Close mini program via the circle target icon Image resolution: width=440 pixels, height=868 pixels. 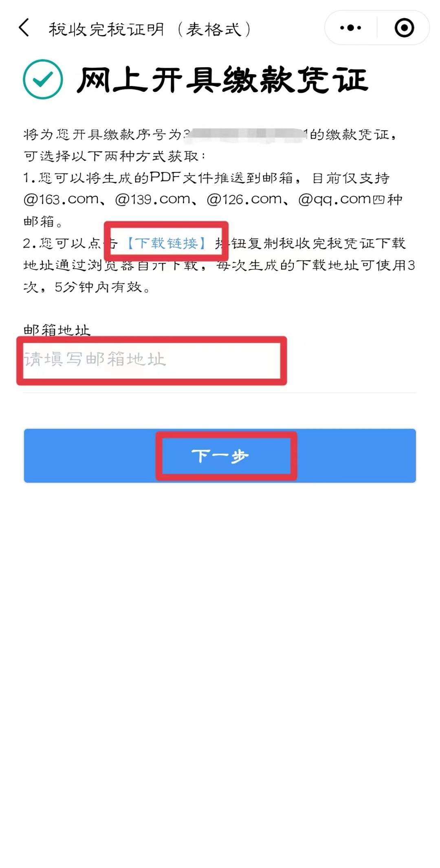click(404, 28)
